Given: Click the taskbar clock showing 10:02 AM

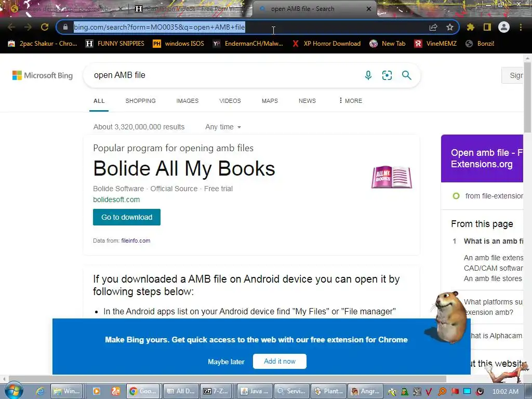Looking at the screenshot, I should point(505,392).
